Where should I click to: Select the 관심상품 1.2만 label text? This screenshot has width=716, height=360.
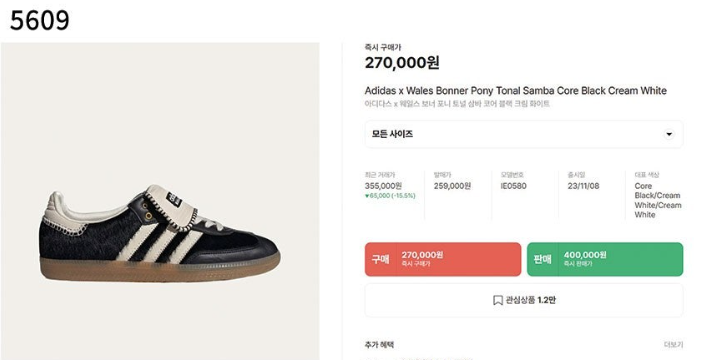tap(531, 300)
